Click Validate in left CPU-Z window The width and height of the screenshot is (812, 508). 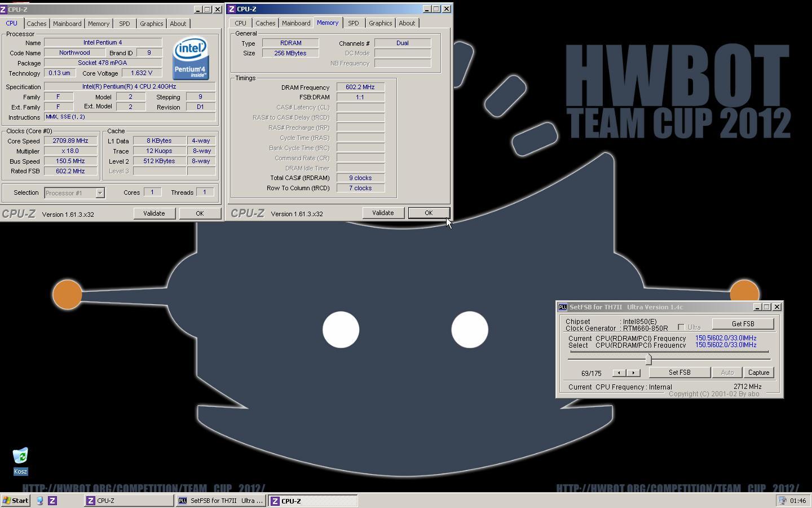154,213
